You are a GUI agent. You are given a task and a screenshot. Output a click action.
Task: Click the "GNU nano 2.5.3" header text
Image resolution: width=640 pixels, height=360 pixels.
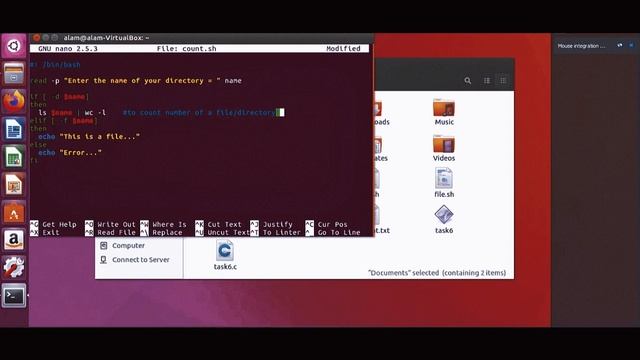point(68,49)
